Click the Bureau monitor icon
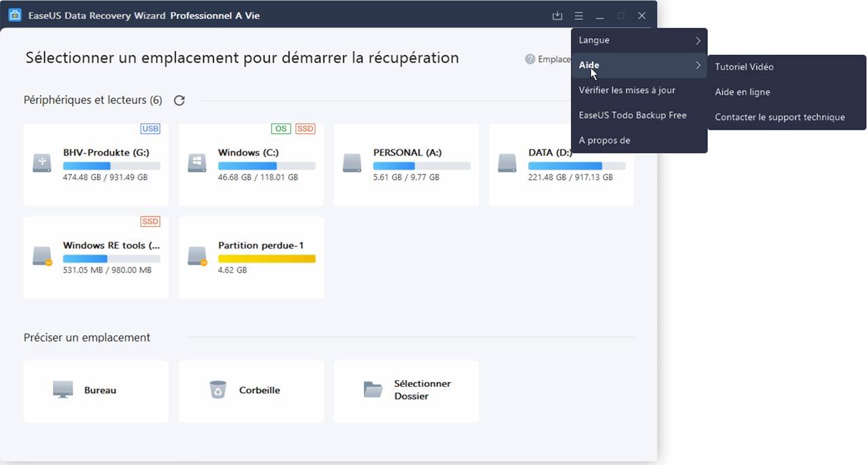 (x=63, y=390)
